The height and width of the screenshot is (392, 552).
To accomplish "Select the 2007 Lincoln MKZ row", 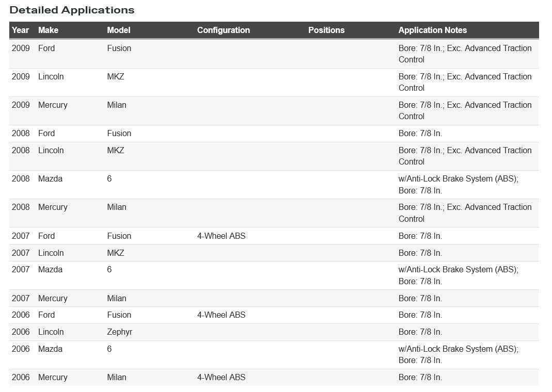I will (x=274, y=253).
